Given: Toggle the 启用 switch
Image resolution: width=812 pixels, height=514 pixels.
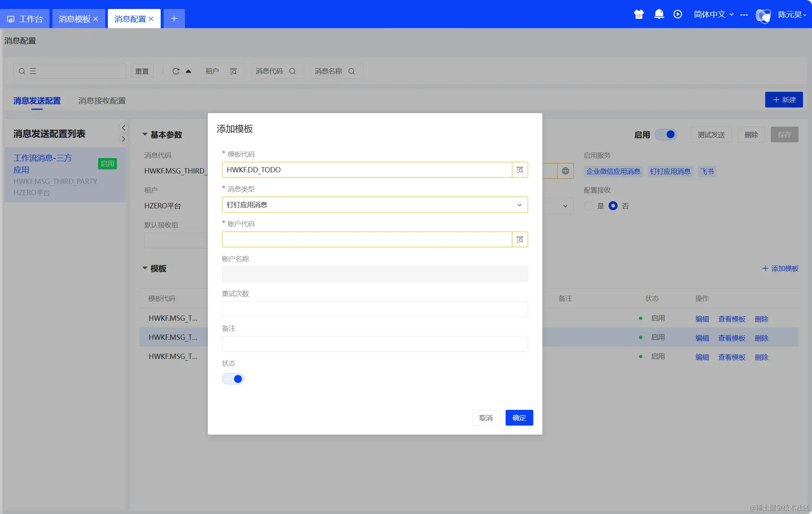Looking at the screenshot, I should pos(666,134).
